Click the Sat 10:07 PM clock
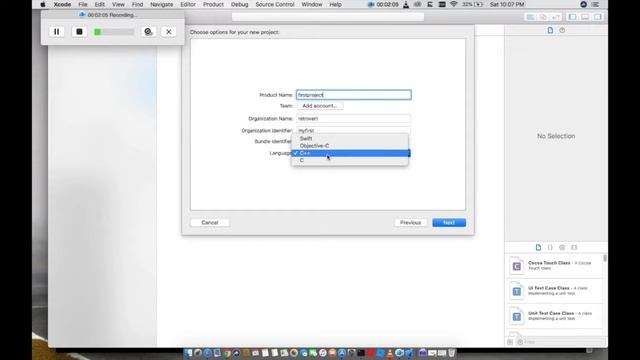The image size is (640, 360). click(507, 4)
